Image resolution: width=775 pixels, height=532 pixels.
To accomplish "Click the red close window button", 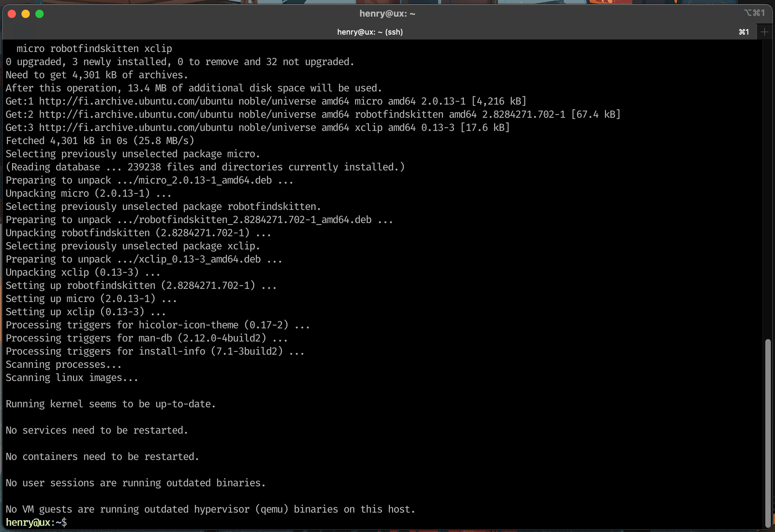I will (12, 14).
